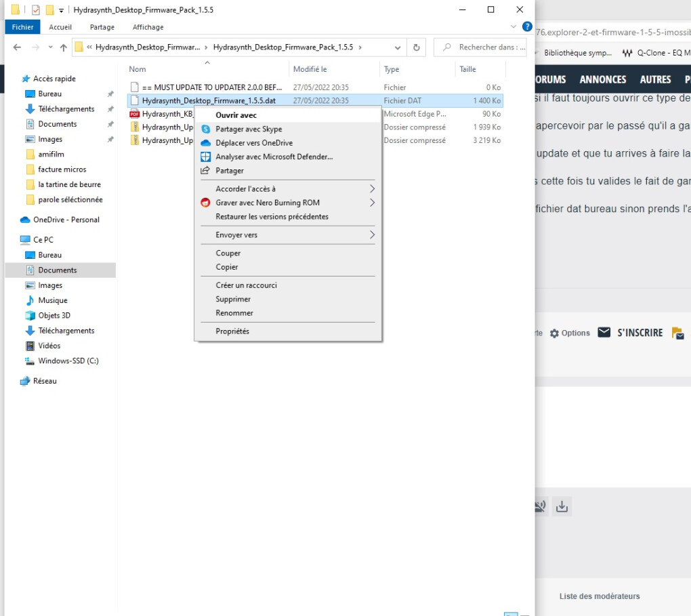Click the Liste des modérateurs text
Viewport: 691px width, 616px height.
pyautogui.click(x=600, y=596)
